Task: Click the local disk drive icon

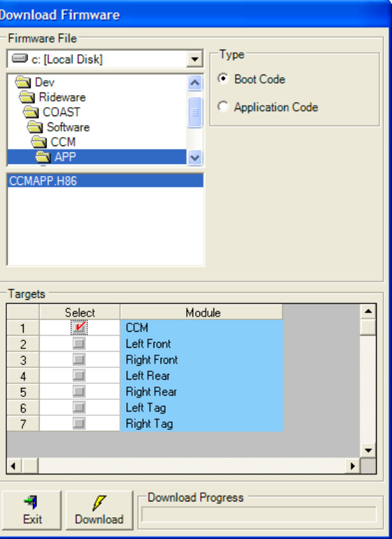Action: point(20,59)
